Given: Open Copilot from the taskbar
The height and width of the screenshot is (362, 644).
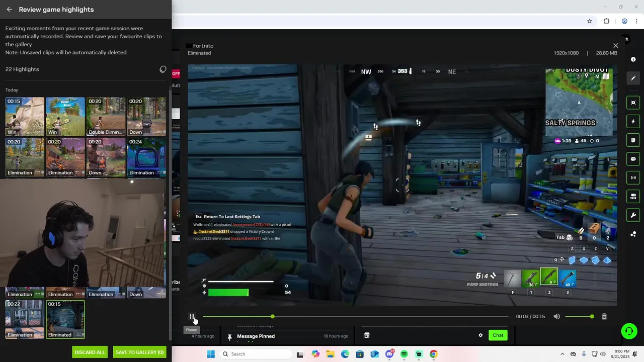Looking at the screenshot, I should (x=315, y=354).
